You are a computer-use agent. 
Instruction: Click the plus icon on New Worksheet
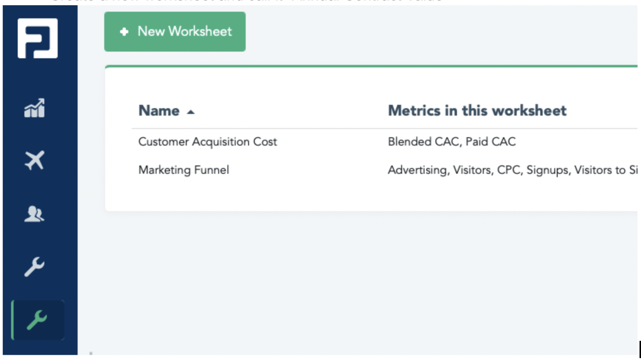[x=124, y=32]
